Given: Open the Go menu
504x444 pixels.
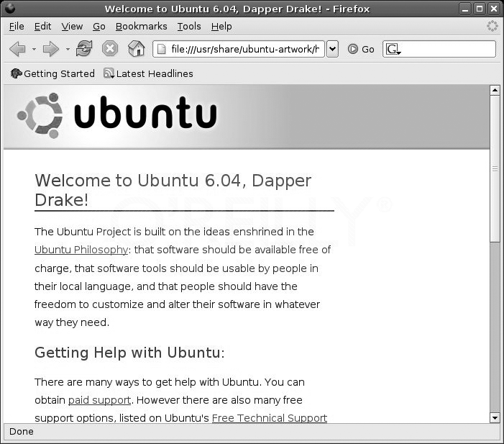Looking at the screenshot, I should [99, 27].
